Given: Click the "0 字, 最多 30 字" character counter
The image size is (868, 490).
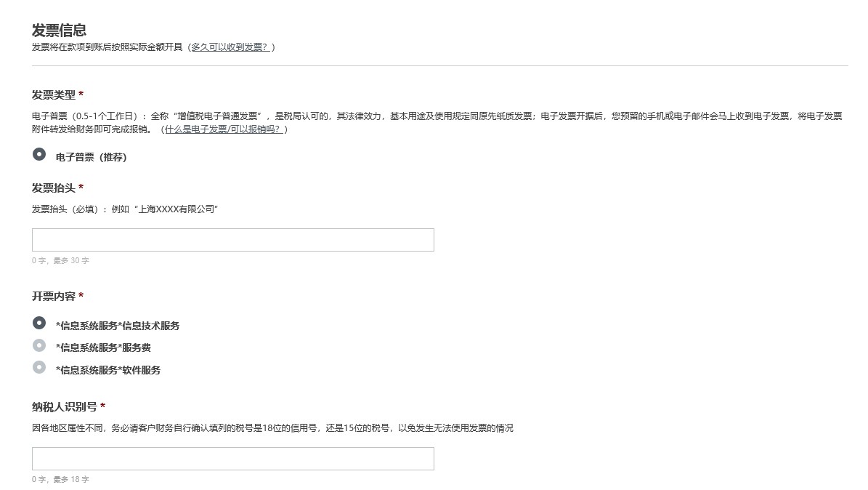Looking at the screenshot, I should coord(60,260).
